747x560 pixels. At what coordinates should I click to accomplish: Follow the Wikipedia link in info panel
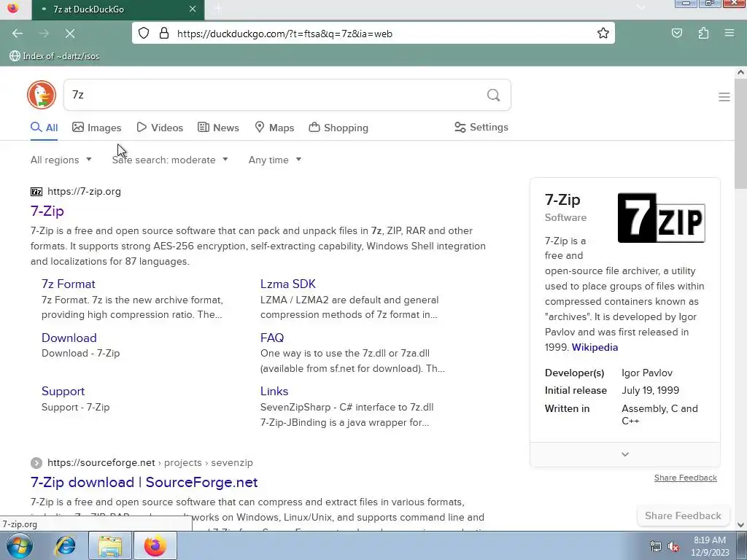tap(595, 347)
